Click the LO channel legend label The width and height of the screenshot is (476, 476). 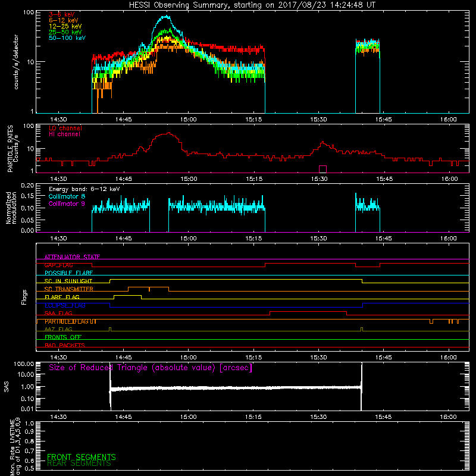click(65, 128)
